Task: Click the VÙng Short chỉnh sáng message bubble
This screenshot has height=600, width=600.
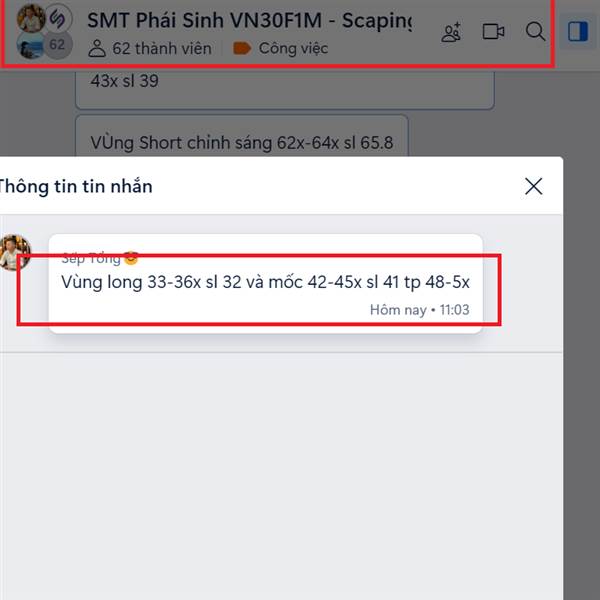Action: pos(242,136)
